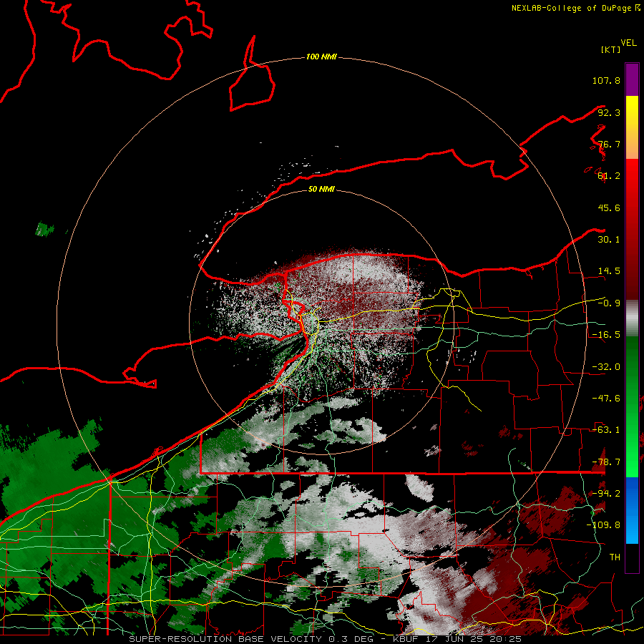Image resolution: width=644 pixels, height=644 pixels.
Task: Click the -47.6 legend value
Action: coord(606,399)
